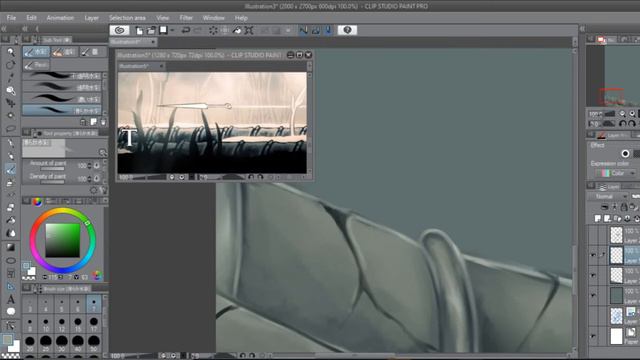The image size is (640, 360).
Task: Open the Layer menu
Action: click(x=91, y=18)
